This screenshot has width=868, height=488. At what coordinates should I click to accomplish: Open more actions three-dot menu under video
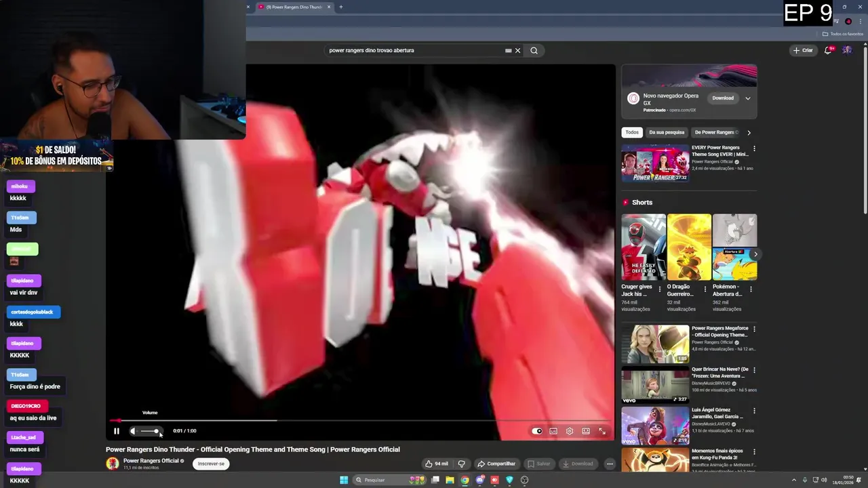point(610,464)
